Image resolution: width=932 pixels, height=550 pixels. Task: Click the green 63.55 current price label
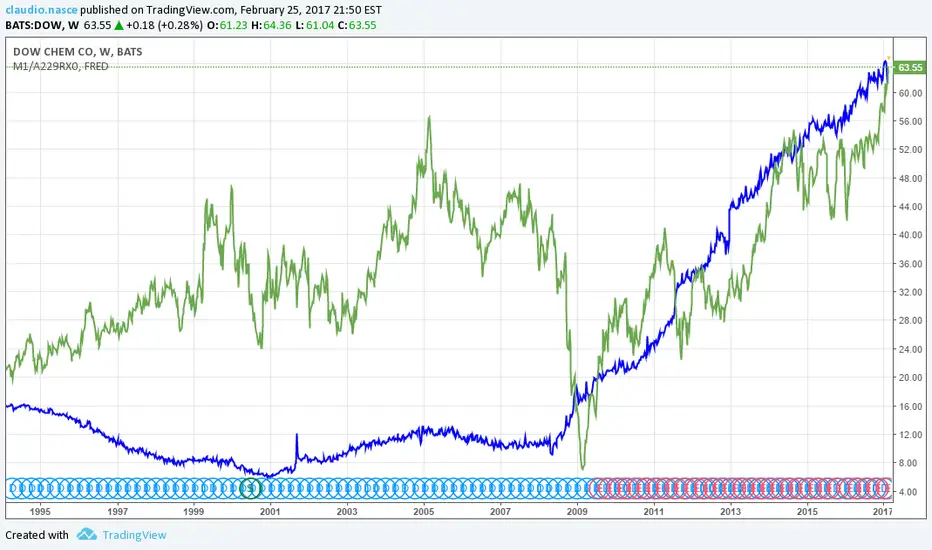909,67
